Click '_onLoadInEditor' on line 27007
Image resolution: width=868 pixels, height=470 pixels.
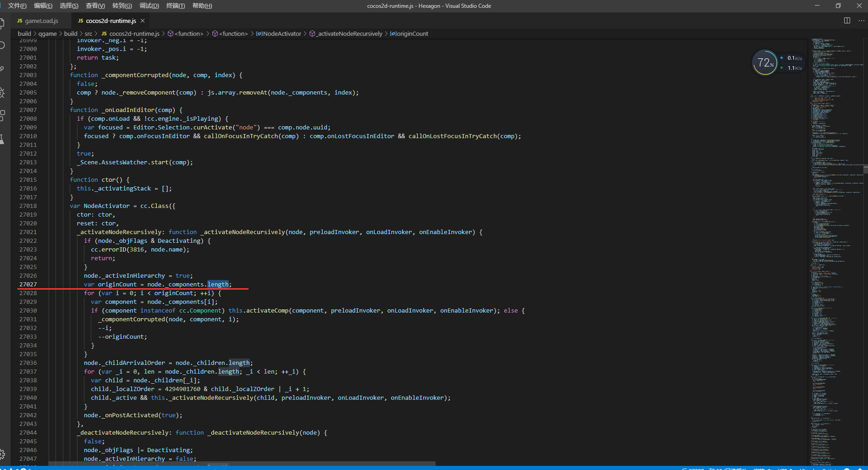click(x=128, y=110)
